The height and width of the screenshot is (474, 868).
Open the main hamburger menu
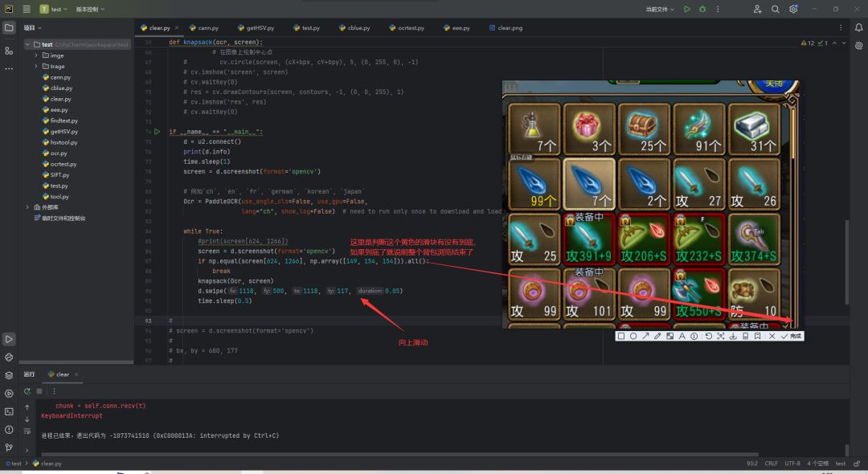pos(26,9)
